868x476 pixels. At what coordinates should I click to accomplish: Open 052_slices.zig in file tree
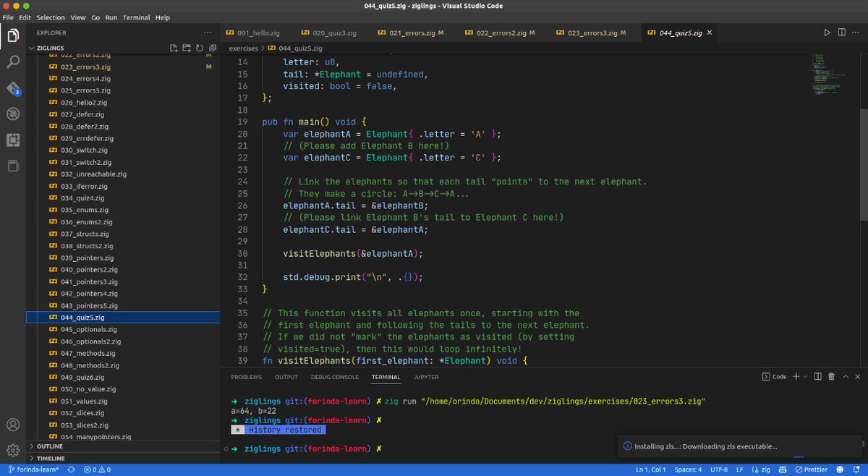pyautogui.click(x=84, y=413)
